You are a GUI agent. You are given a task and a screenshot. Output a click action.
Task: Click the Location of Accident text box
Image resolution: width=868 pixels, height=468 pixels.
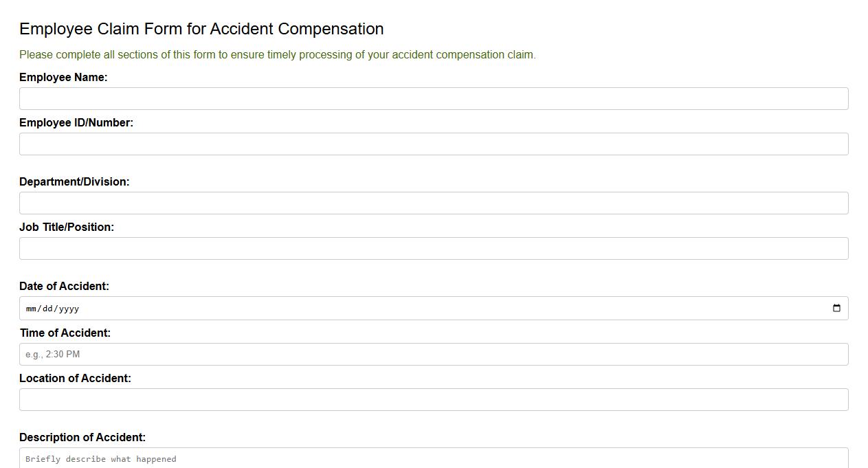click(434, 399)
